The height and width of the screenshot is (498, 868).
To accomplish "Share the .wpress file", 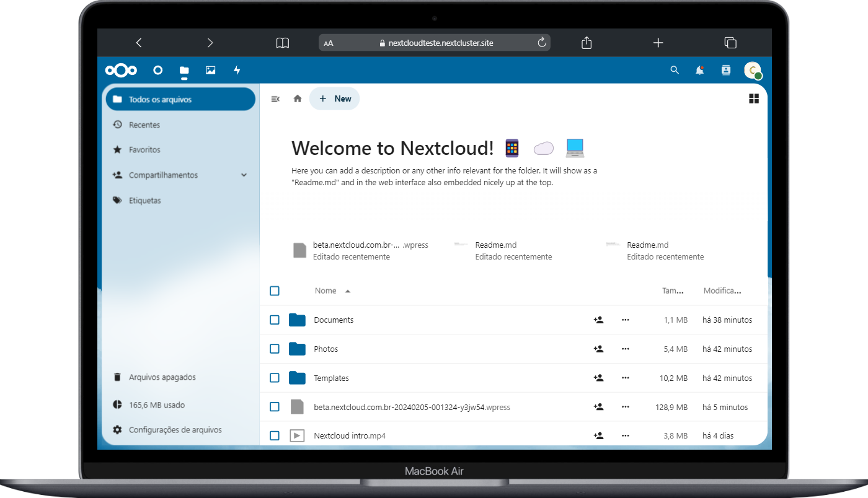I will [x=598, y=407].
